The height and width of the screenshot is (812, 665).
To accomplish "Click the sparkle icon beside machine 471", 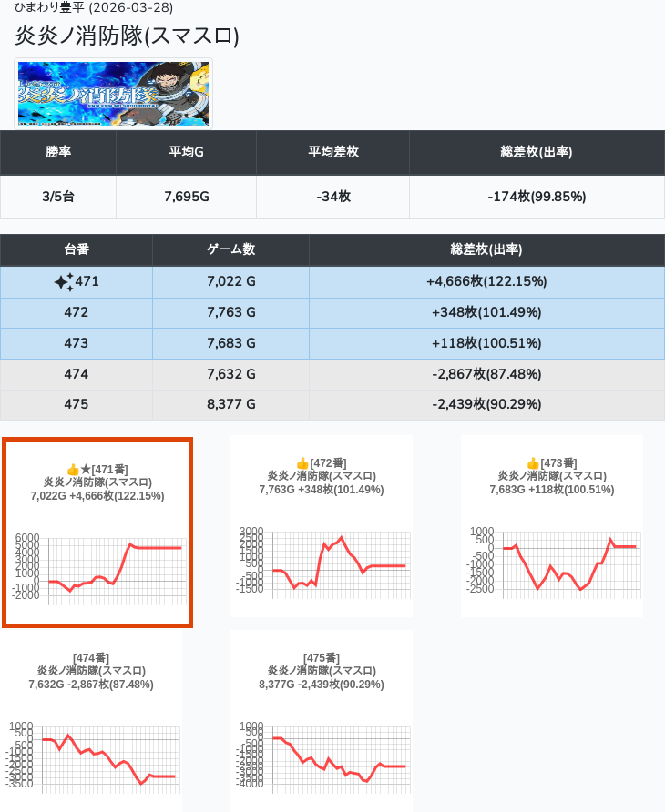I will click(x=63, y=282).
